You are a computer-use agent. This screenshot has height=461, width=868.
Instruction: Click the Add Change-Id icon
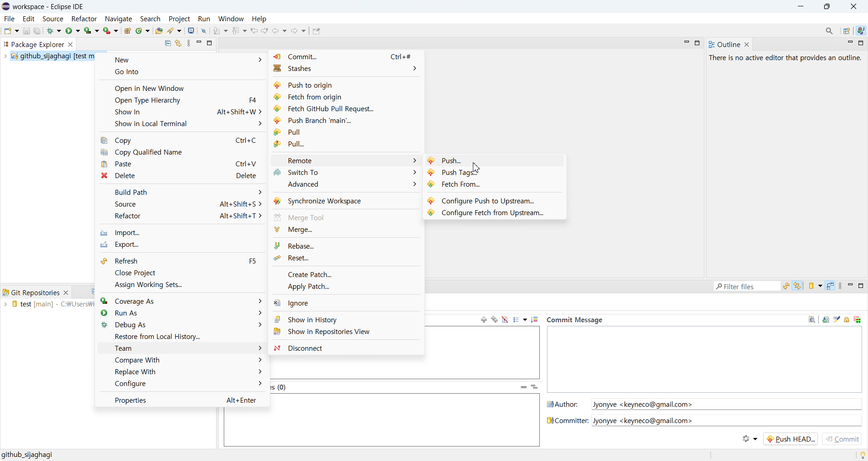858,320
